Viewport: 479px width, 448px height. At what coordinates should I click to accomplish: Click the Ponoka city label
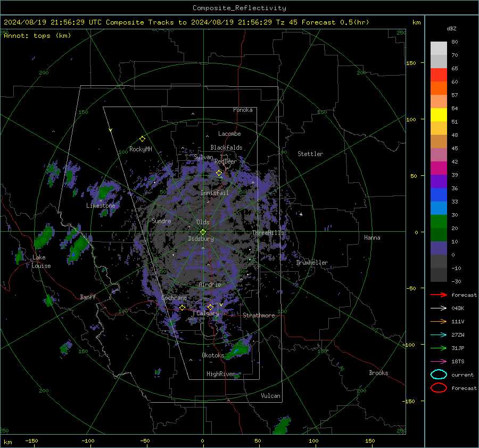243,110
